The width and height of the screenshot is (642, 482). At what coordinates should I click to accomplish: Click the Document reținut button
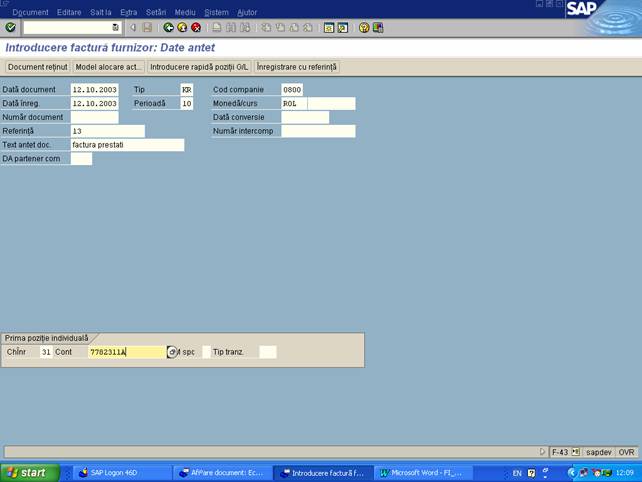click(37, 67)
